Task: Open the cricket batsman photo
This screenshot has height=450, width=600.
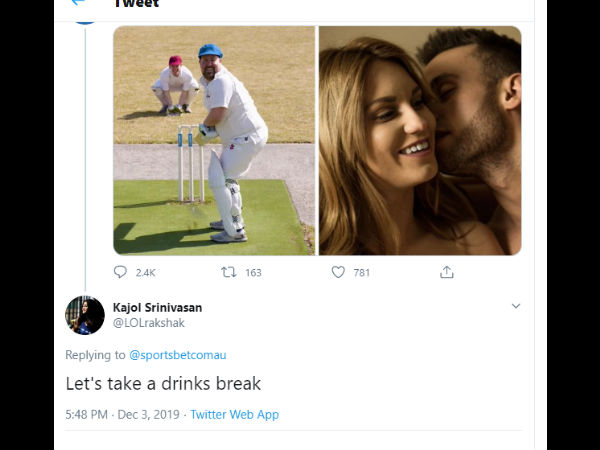Action: tap(214, 141)
